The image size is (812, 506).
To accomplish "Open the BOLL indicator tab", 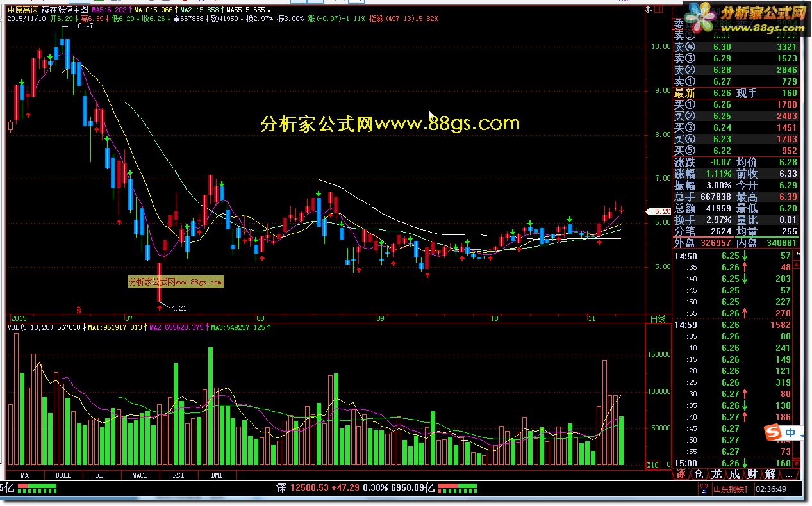I will [x=63, y=475].
